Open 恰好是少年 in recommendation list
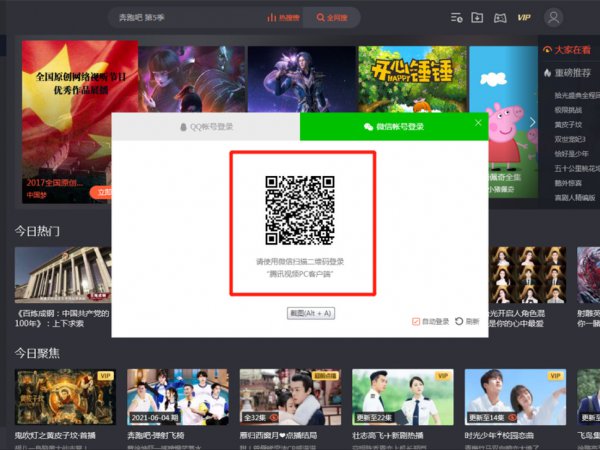 (x=571, y=154)
